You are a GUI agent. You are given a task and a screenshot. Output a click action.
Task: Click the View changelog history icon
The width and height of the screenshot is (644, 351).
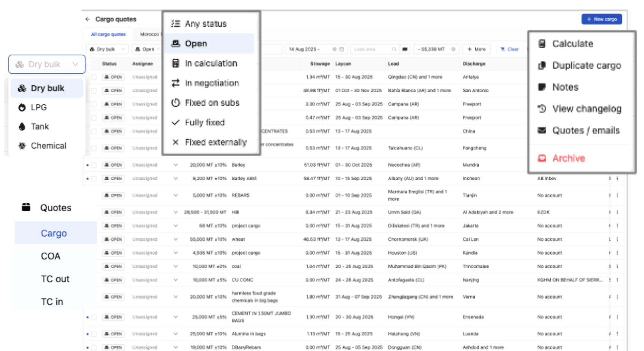click(x=542, y=109)
